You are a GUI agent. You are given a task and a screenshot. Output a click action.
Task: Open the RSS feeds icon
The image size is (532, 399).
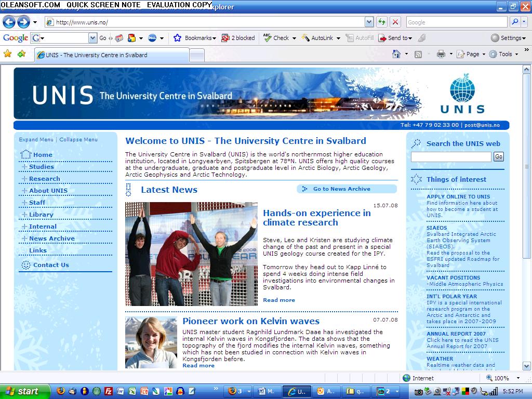click(418, 54)
